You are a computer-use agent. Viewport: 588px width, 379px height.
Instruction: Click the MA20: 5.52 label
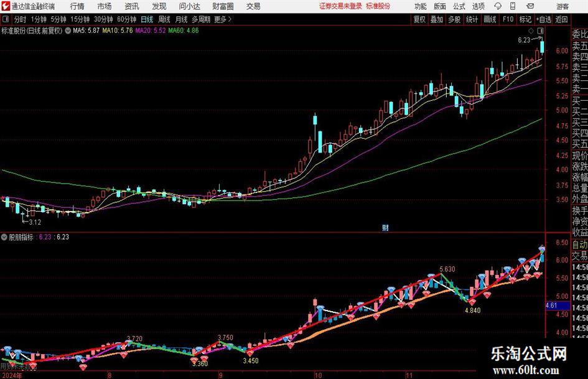pos(151,30)
